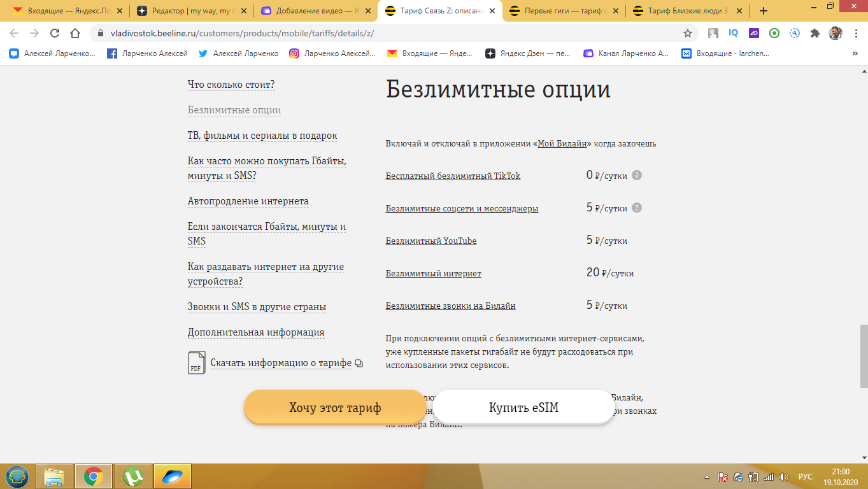Close the Тариф Связь Z tab
The height and width of the screenshot is (489, 868).
[x=492, y=11]
